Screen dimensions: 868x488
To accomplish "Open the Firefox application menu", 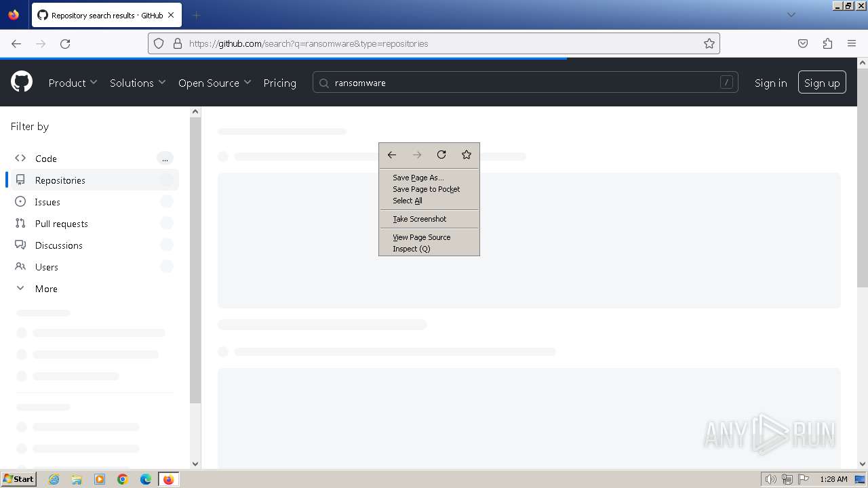I will 852,43.
